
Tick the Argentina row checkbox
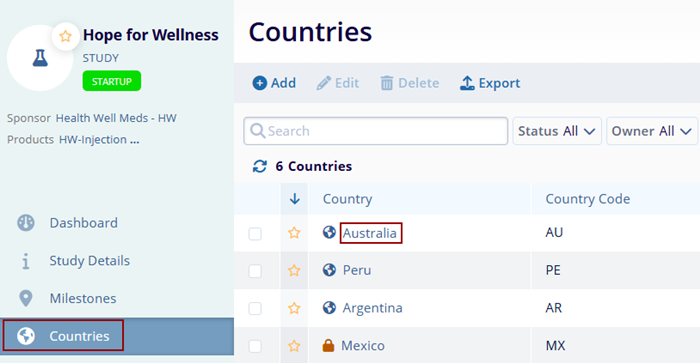point(255,309)
